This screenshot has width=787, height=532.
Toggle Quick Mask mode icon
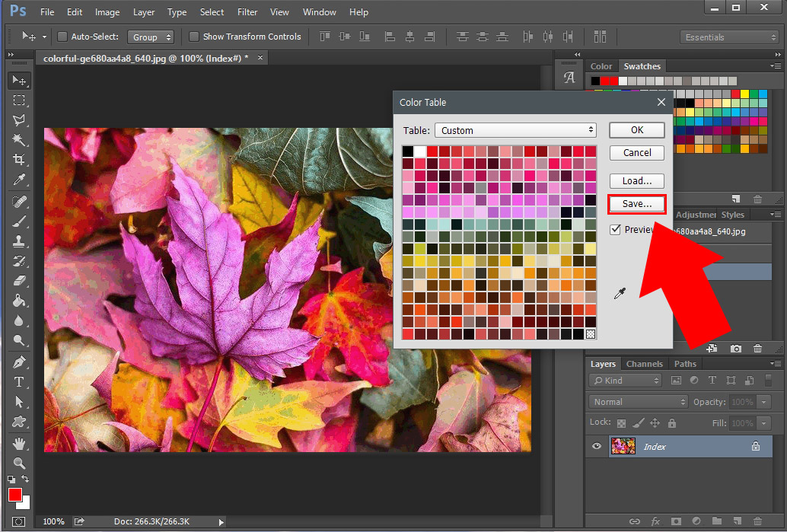pos(18,521)
